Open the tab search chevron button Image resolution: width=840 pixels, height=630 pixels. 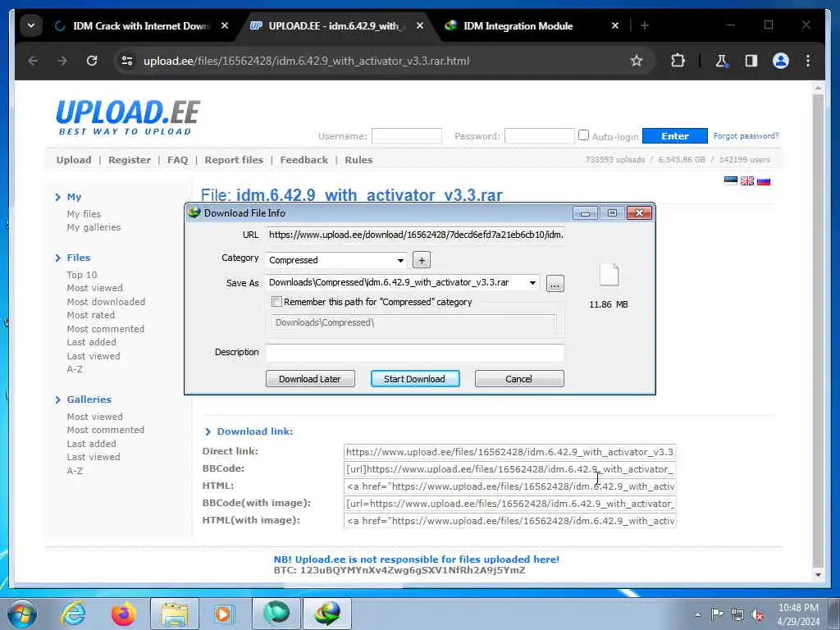(x=31, y=25)
